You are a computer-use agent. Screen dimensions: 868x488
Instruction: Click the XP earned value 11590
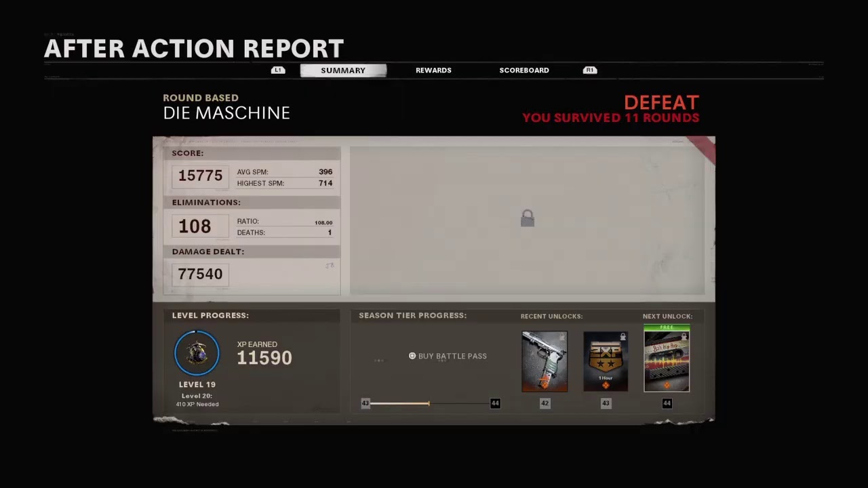coord(264,358)
